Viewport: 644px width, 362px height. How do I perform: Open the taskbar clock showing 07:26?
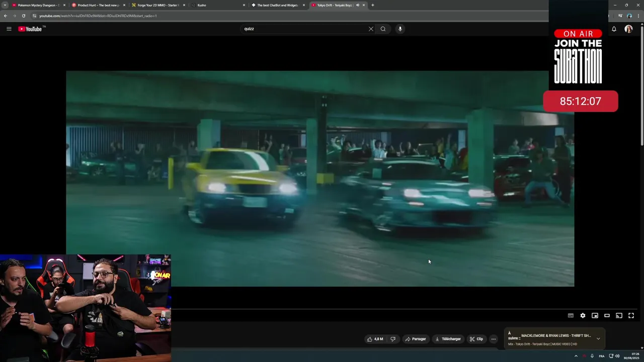(631, 356)
